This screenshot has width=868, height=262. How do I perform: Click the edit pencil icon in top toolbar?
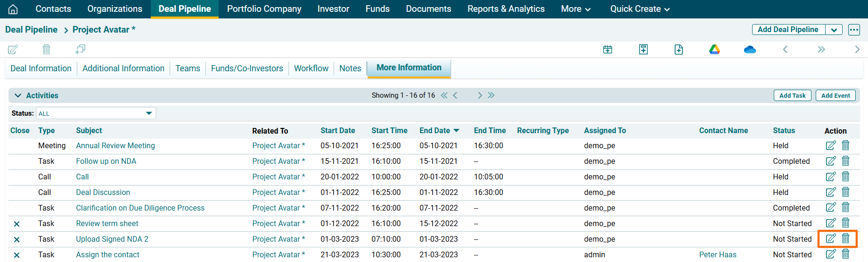(13, 50)
